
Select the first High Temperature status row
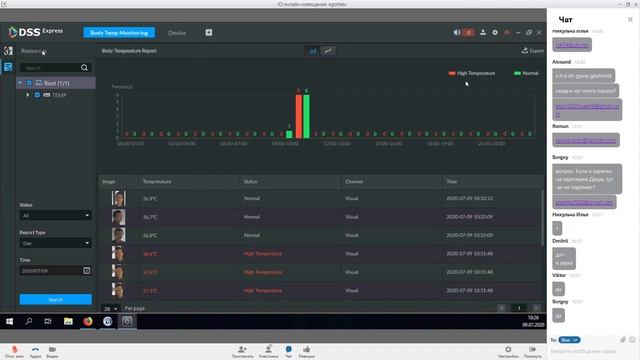(x=322, y=253)
